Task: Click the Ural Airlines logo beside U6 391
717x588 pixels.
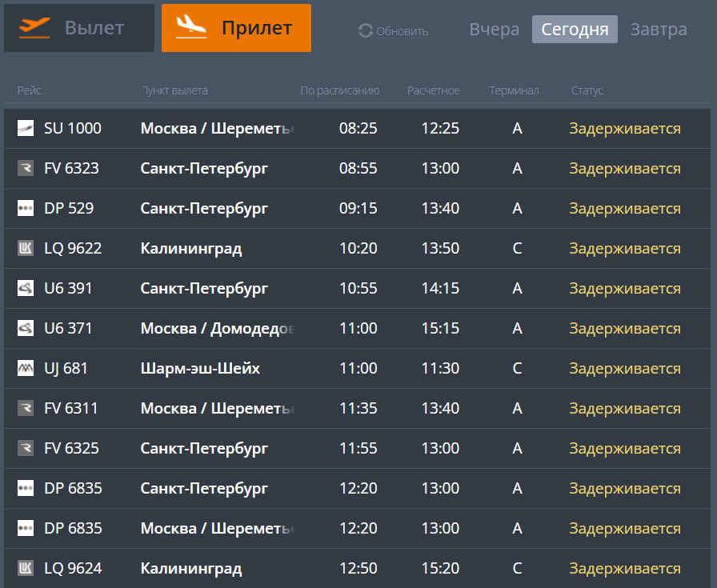Action: point(26,288)
